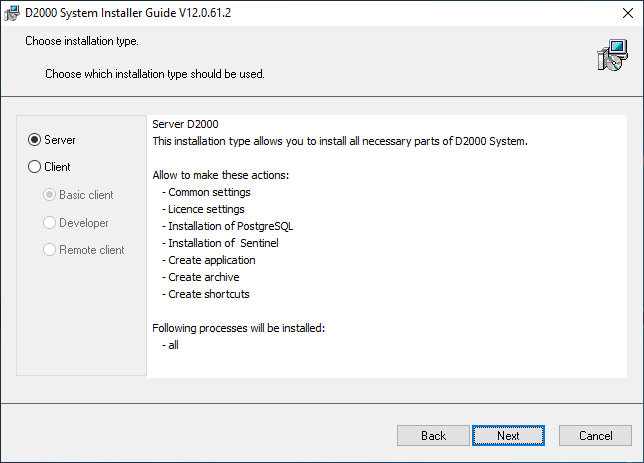Screen dimensions: 644x463
Task: Select the Developer client option
Action: coord(50,223)
